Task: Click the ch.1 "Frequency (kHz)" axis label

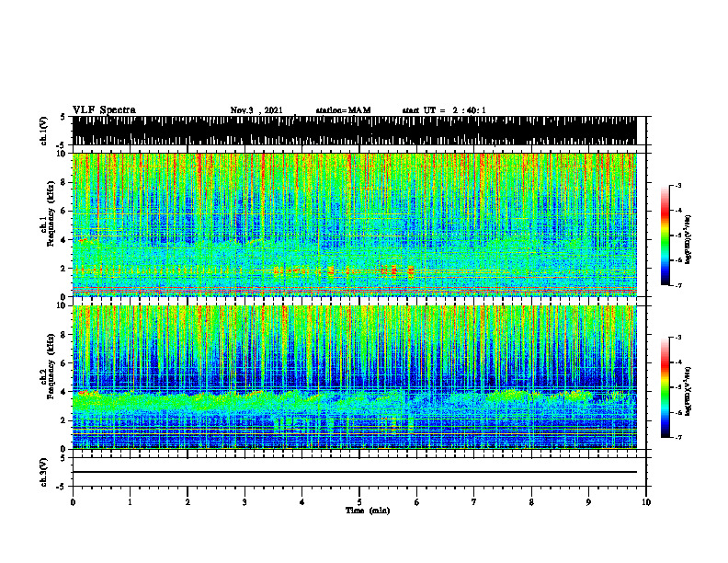Action: point(50,213)
